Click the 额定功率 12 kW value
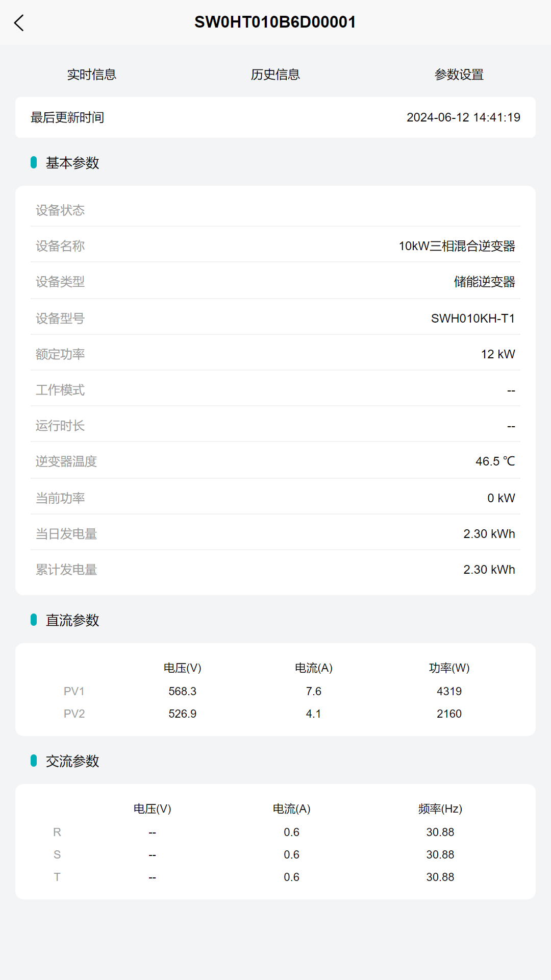Image resolution: width=551 pixels, height=980 pixels. pos(497,354)
